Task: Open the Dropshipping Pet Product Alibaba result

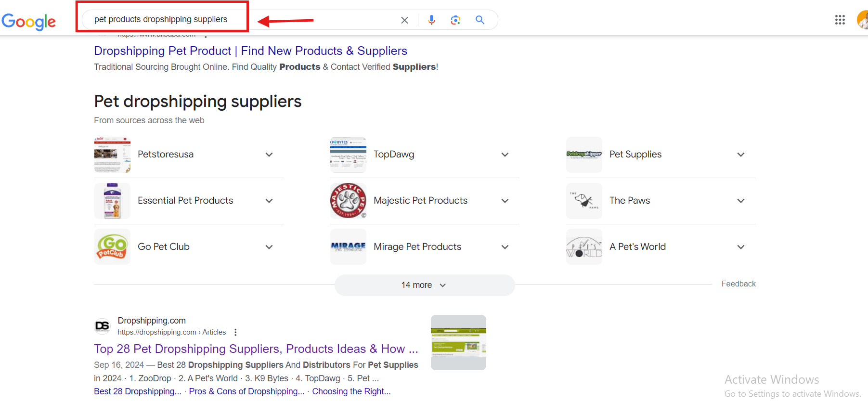Action: pos(250,51)
